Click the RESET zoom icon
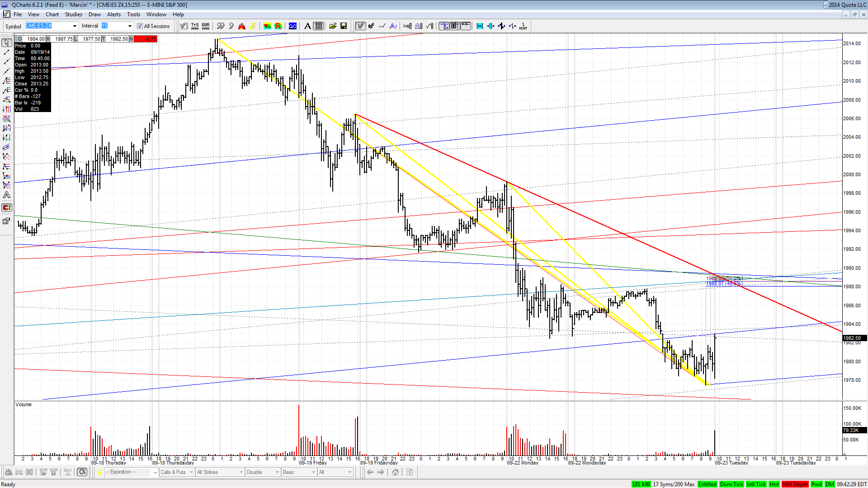This screenshot has height=488, width=868. [x=523, y=26]
